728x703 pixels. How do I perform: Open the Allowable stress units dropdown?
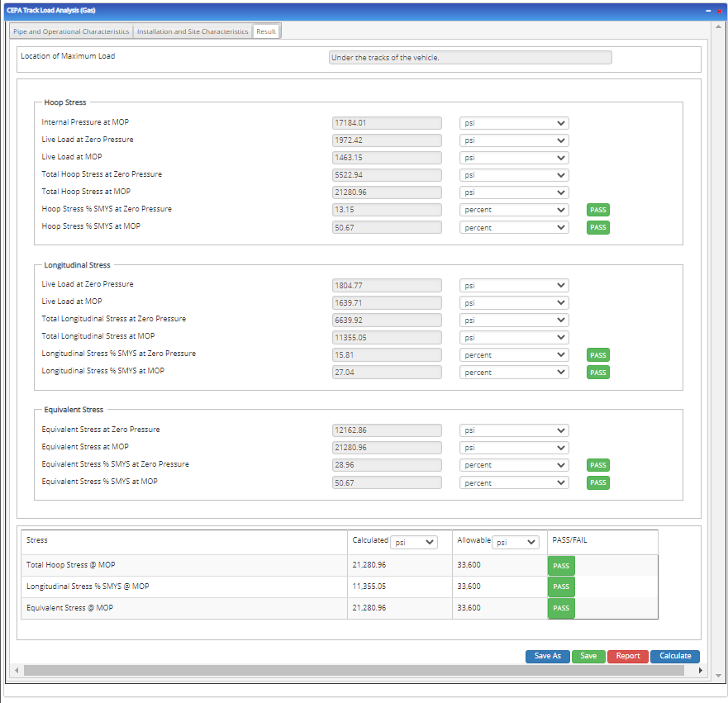(x=516, y=542)
